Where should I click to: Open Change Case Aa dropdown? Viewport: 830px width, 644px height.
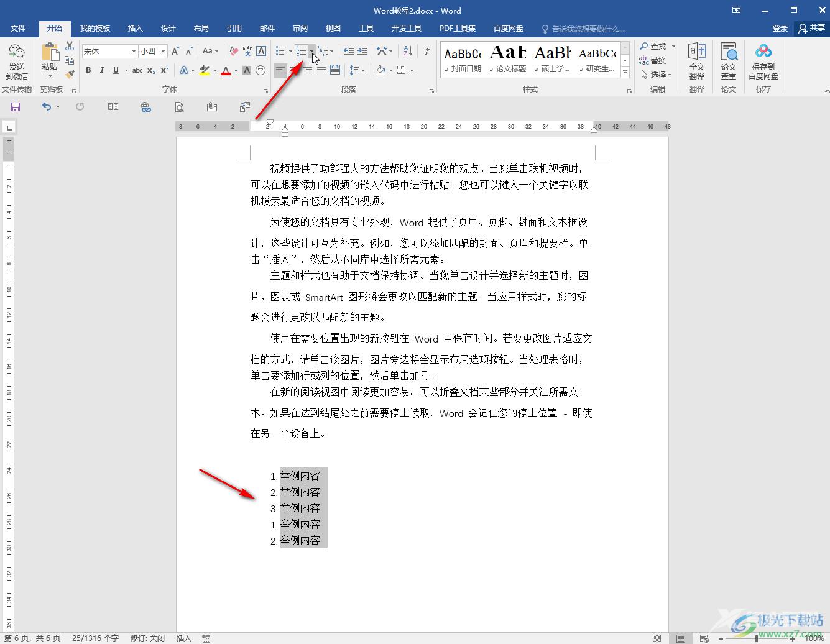click(210, 51)
